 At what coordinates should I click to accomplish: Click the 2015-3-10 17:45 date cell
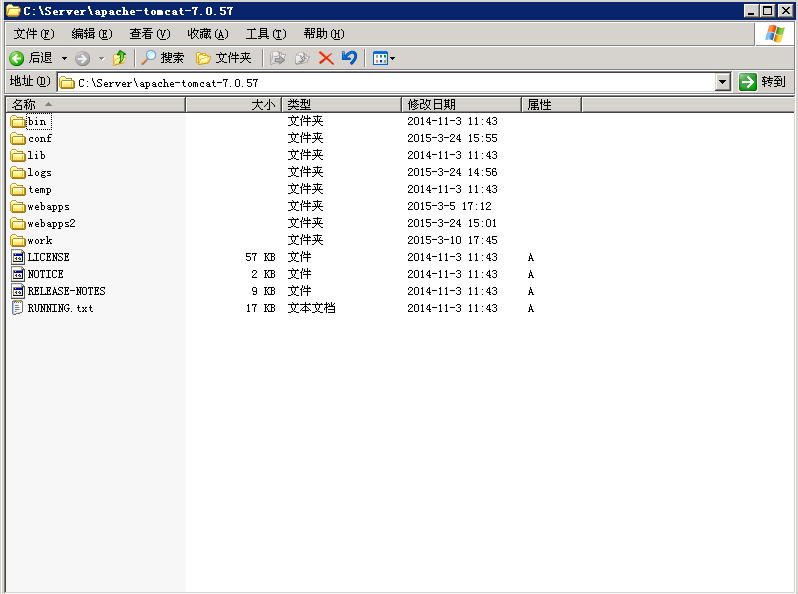point(452,240)
